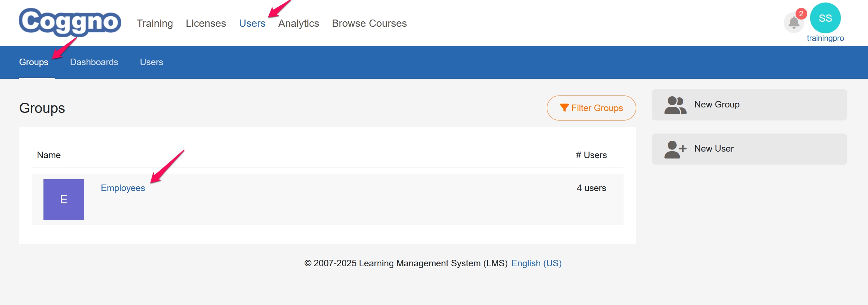Select Users in the top navigation

(x=252, y=23)
